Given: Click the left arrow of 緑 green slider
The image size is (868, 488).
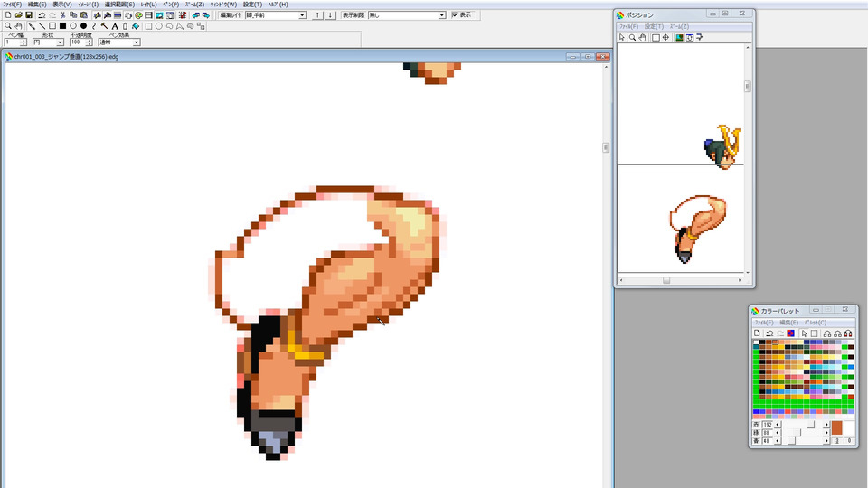Looking at the screenshot, I should tap(778, 433).
